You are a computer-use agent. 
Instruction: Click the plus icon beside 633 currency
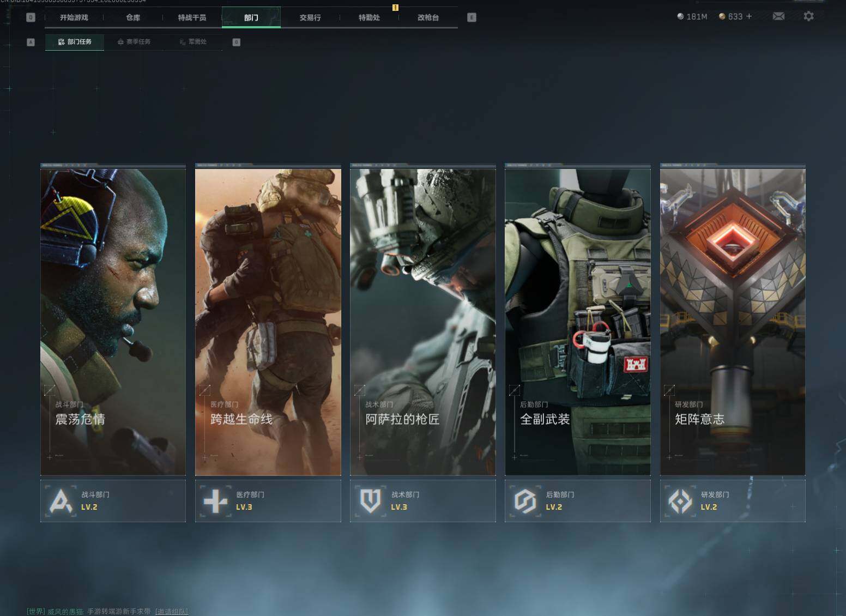point(749,16)
